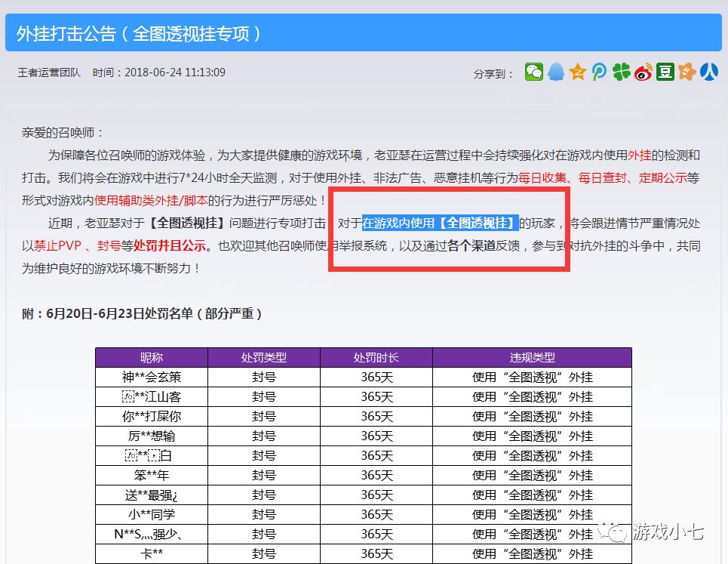The height and width of the screenshot is (564, 728).
Task: Click the 昵称 column header
Action: click(152, 357)
